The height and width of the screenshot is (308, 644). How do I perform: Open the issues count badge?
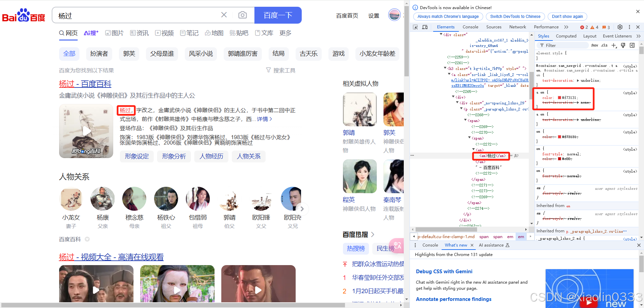click(606, 27)
